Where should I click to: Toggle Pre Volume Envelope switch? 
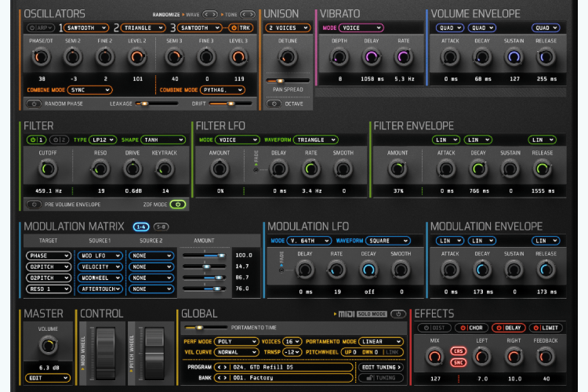click(34, 205)
